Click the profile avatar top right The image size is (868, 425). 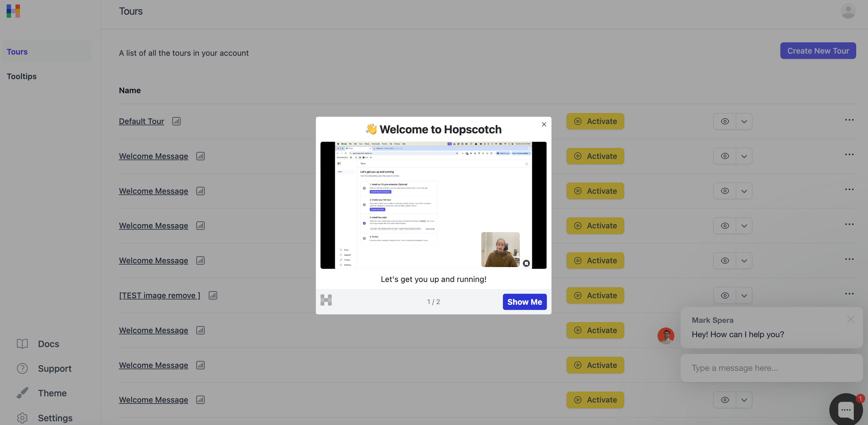tap(848, 11)
